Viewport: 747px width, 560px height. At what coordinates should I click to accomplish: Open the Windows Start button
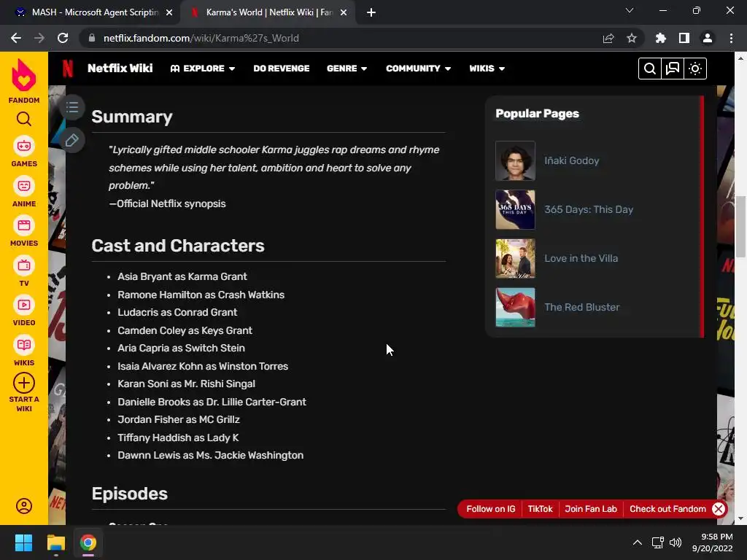[x=23, y=542]
